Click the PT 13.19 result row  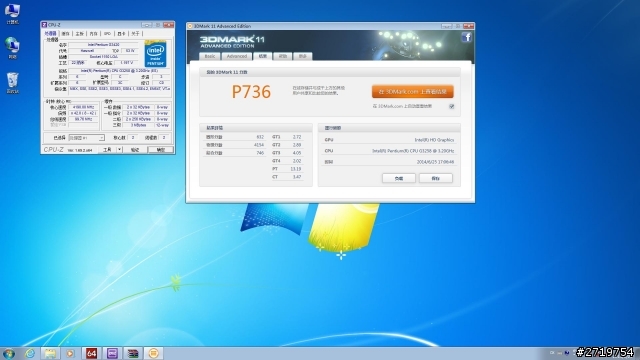tap(287, 169)
